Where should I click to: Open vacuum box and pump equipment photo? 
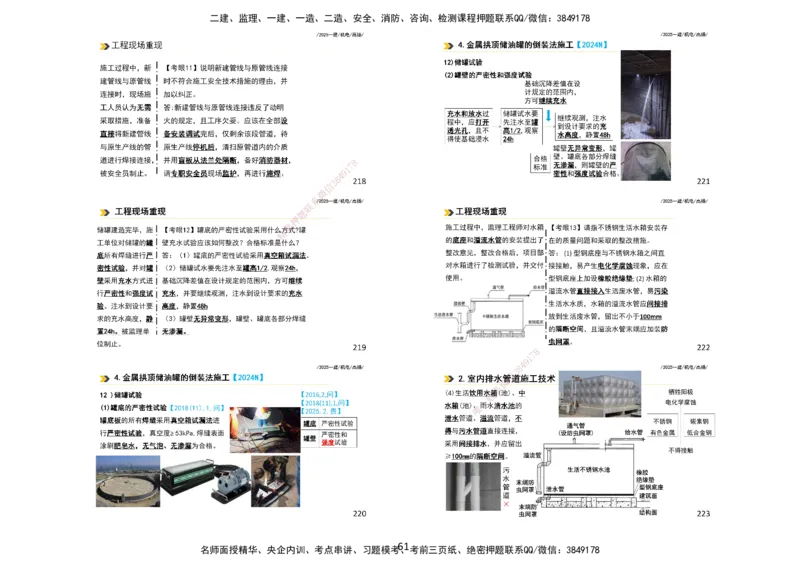tap(205, 480)
